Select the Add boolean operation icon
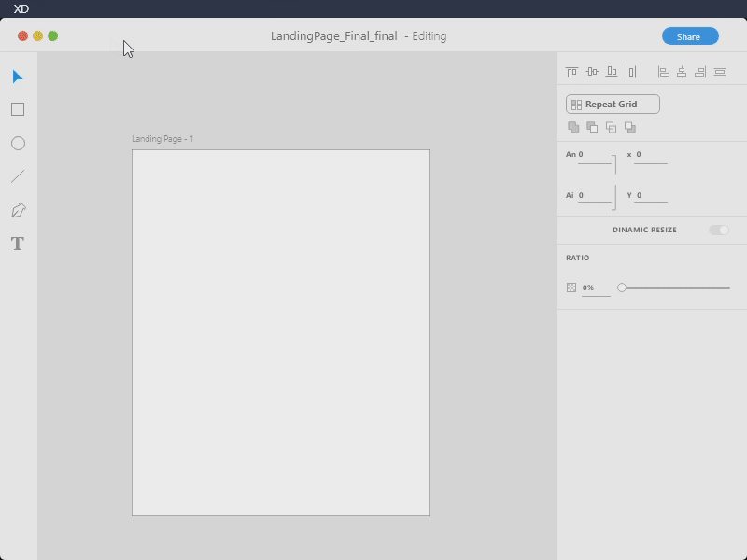 click(573, 126)
